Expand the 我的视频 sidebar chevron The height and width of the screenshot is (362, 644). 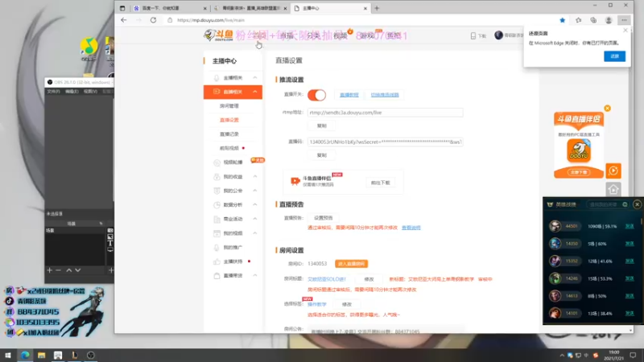(255, 233)
